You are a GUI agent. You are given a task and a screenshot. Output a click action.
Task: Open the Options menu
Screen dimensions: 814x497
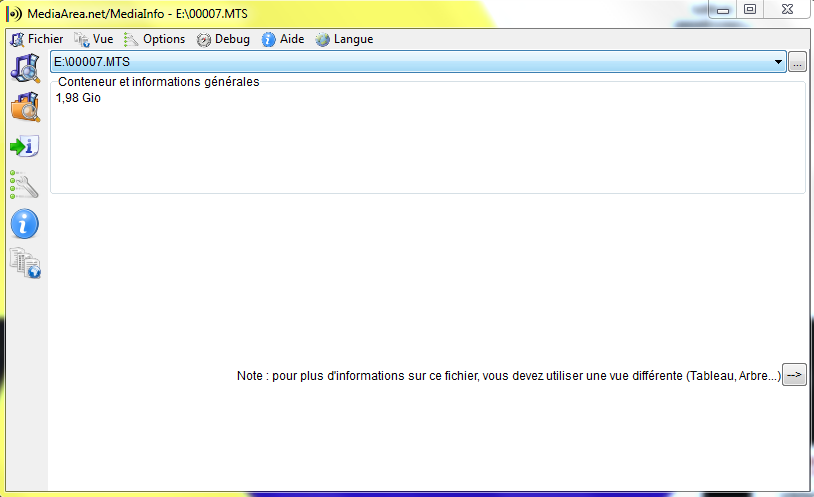(x=154, y=39)
